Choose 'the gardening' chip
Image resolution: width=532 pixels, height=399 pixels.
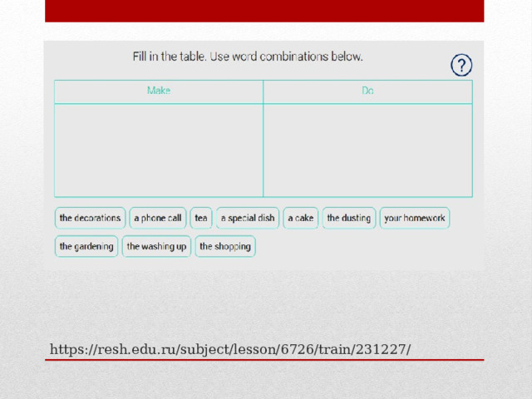pos(86,246)
